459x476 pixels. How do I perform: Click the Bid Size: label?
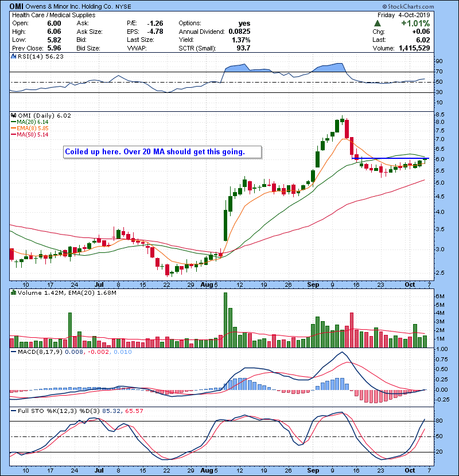coord(88,48)
